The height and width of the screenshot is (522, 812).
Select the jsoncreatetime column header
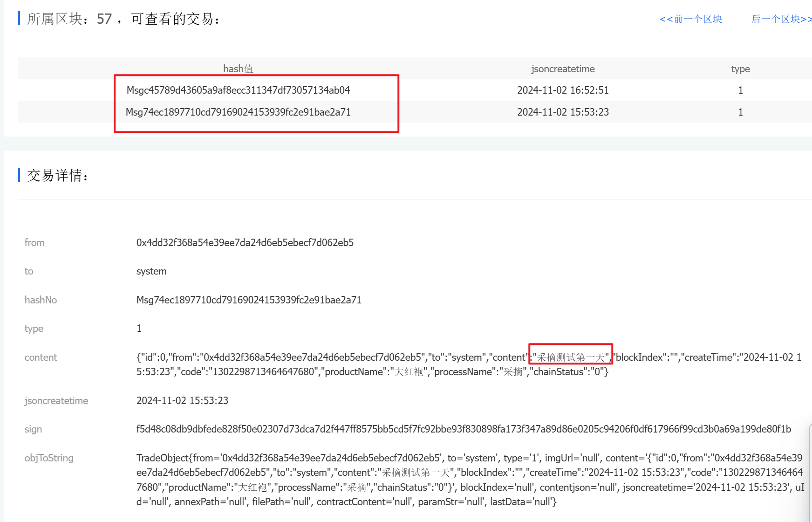point(563,69)
